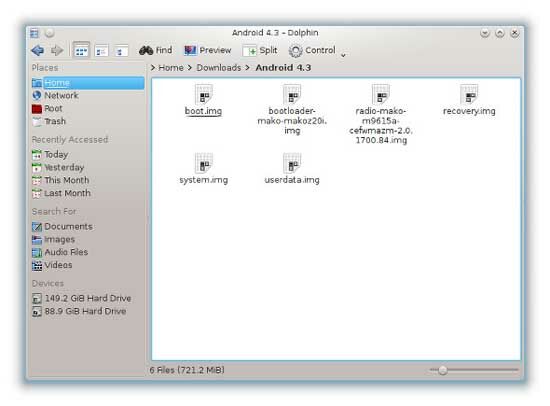Open Network in Places
Image resolution: width=550 pixels, height=406 pixels.
pos(87,95)
